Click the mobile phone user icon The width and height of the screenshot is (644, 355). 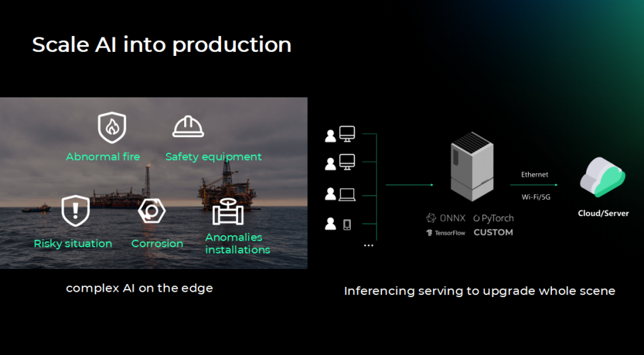click(339, 223)
